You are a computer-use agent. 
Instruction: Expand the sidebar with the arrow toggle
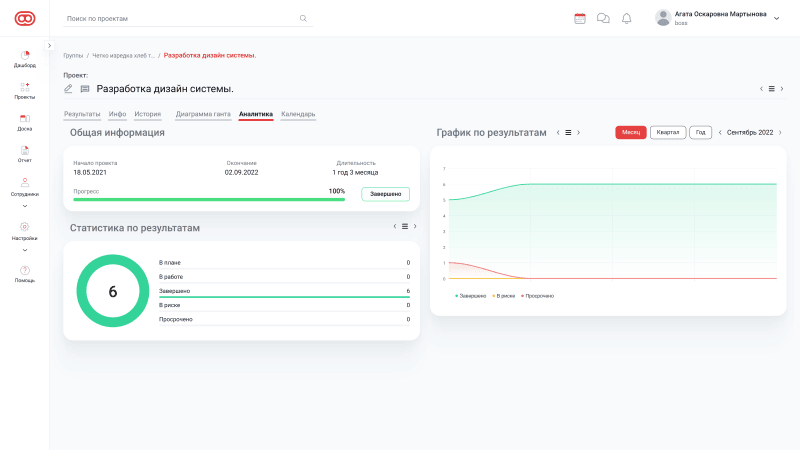point(50,45)
